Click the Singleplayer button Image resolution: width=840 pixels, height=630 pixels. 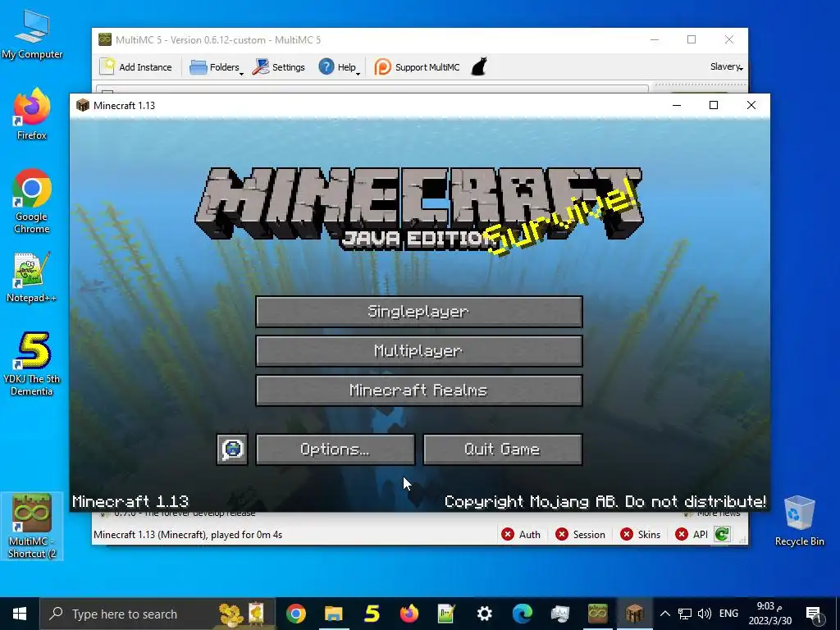pos(419,311)
